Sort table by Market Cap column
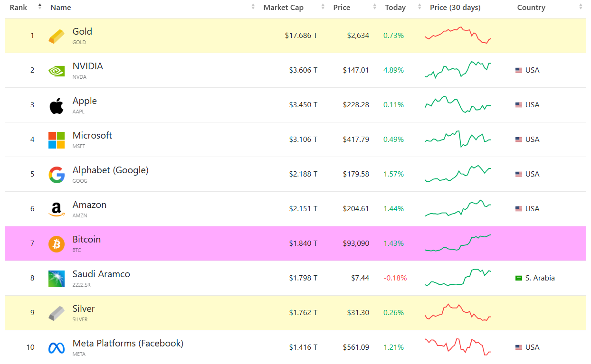591x364 pixels. (x=284, y=8)
